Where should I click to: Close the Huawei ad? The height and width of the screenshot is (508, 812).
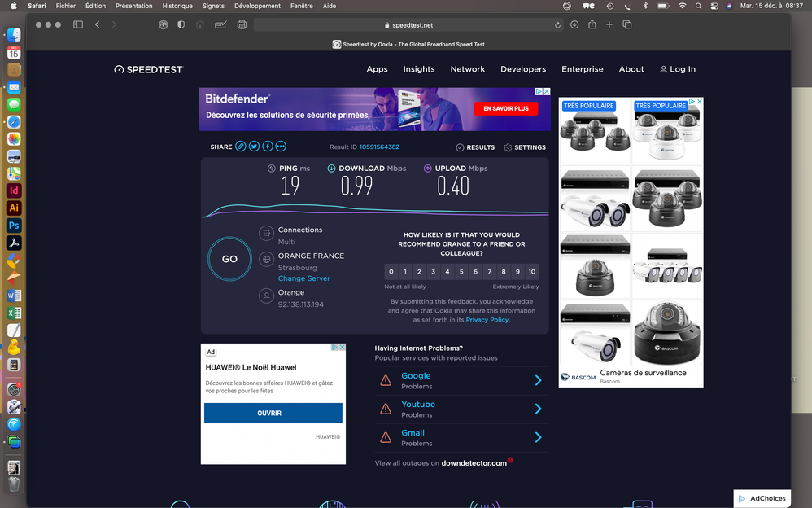[x=342, y=348]
